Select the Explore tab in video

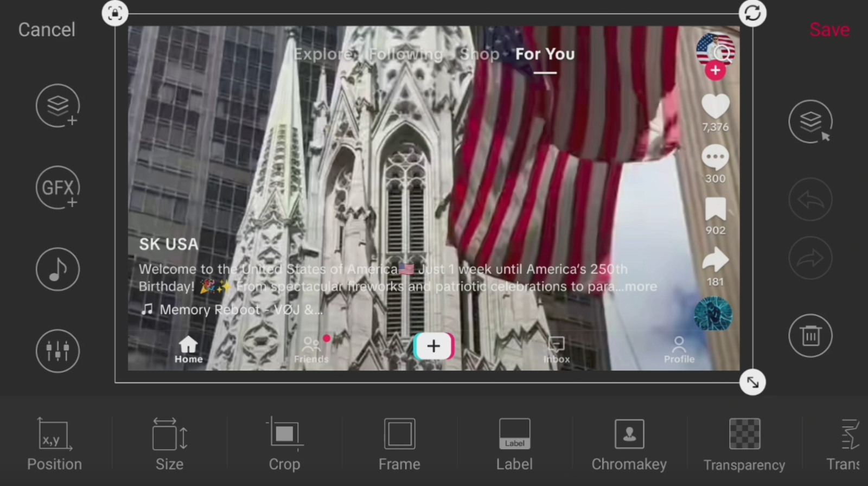(x=323, y=54)
